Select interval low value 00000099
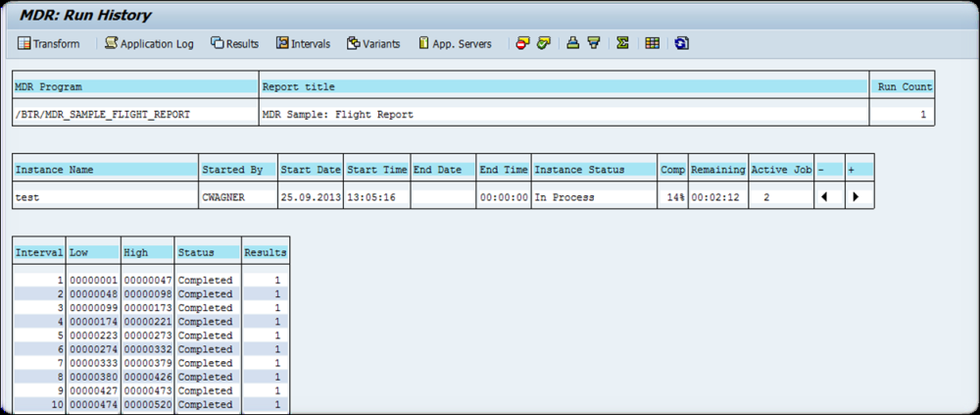Image resolution: width=980 pixels, height=415 pixels. point(93,308)
